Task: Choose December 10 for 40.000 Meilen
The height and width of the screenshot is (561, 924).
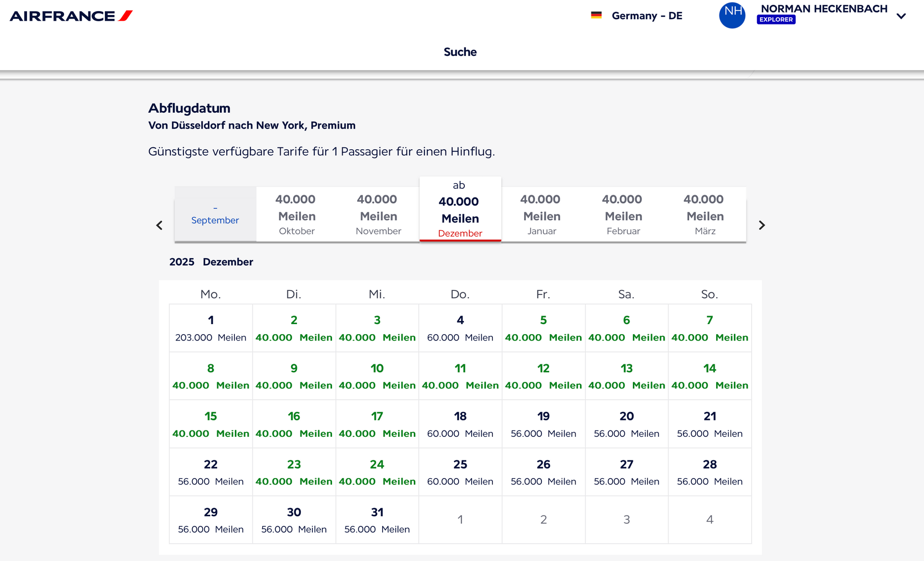Action: click(x=377, y=376)
